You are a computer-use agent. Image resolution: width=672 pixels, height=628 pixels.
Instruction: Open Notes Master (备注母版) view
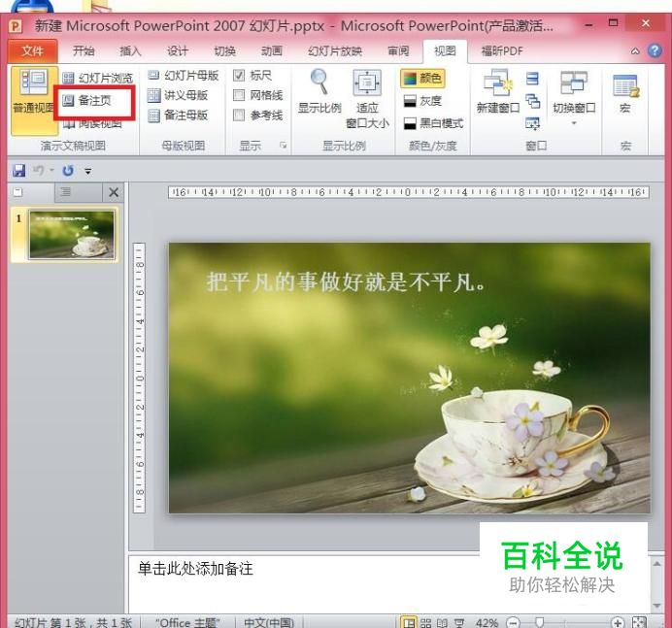[178, 115]
